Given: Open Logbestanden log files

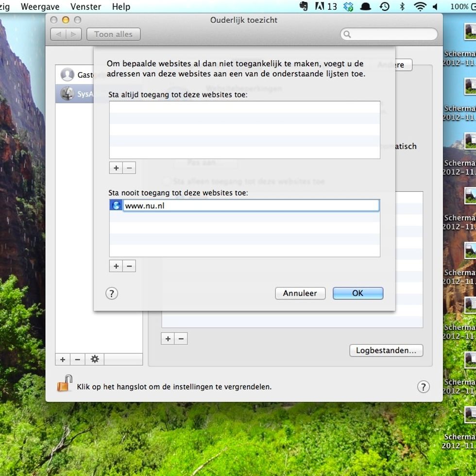Looking at the screenshot, I should [386, 351].
